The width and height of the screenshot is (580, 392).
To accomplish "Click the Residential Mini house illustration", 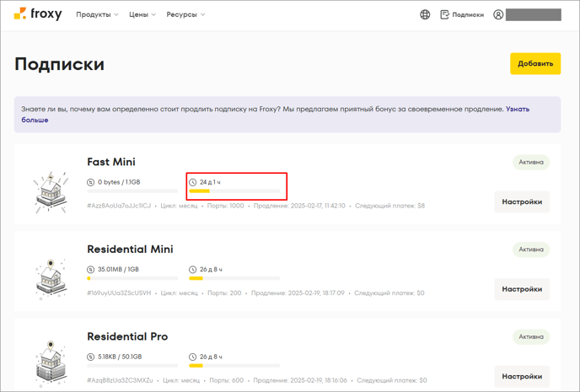I will click(x=51, y=279).
